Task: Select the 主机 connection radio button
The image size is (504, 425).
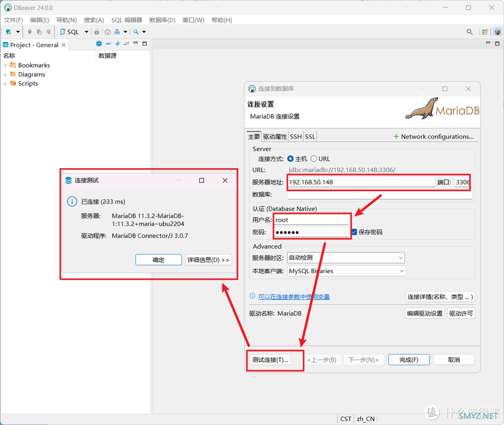Action: (x=291, y=159)
